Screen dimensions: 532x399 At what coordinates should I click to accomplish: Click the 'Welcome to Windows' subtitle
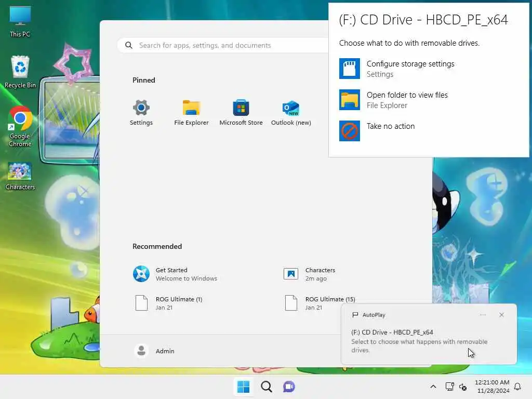click(x=187, y=278)
